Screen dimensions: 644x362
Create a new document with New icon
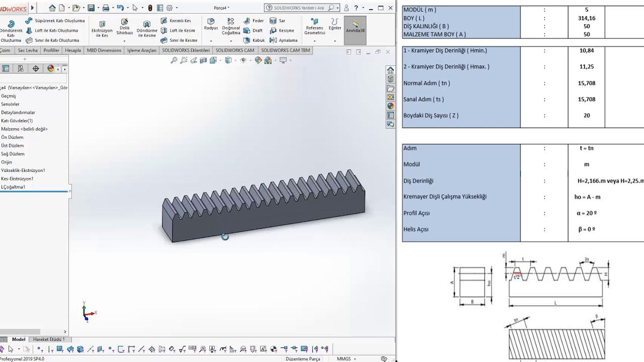pyautogui.click(x=62, y=8)
